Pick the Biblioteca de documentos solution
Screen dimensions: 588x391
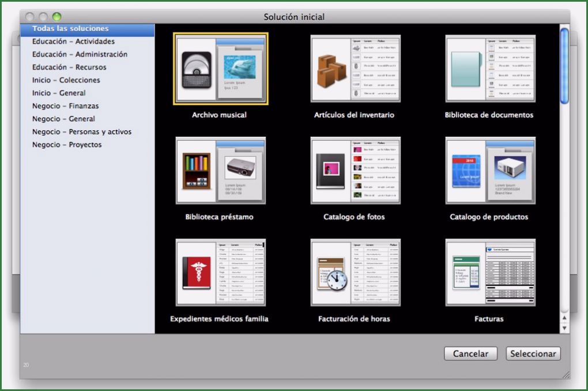(x=489, y=69)
